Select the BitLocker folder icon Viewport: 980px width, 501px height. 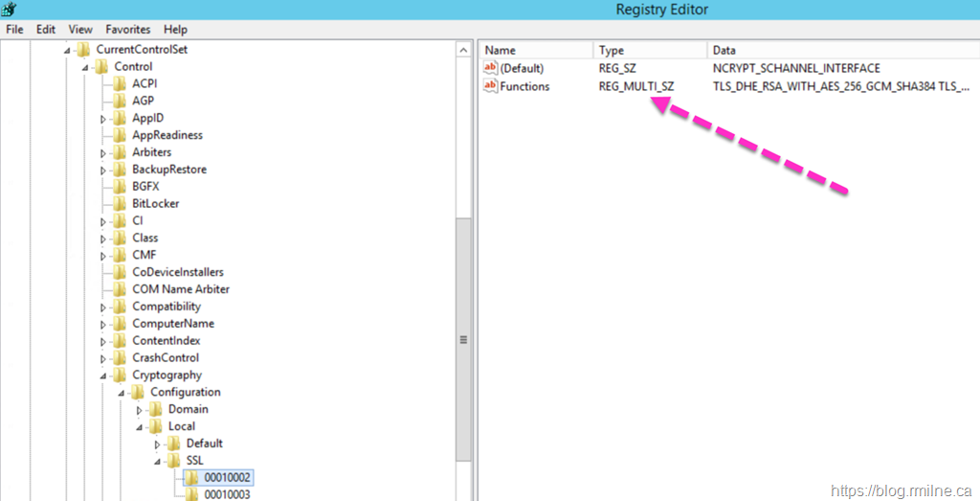coord(119,203)
